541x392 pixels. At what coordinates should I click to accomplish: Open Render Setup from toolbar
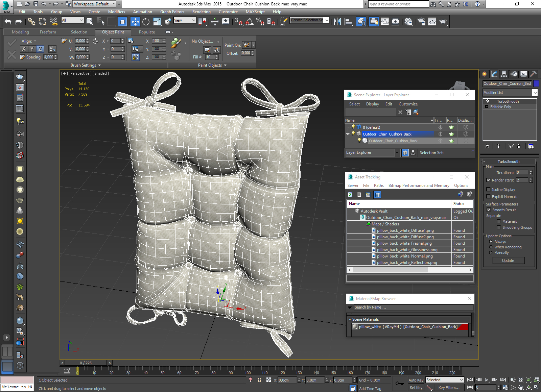pos(421,22)
